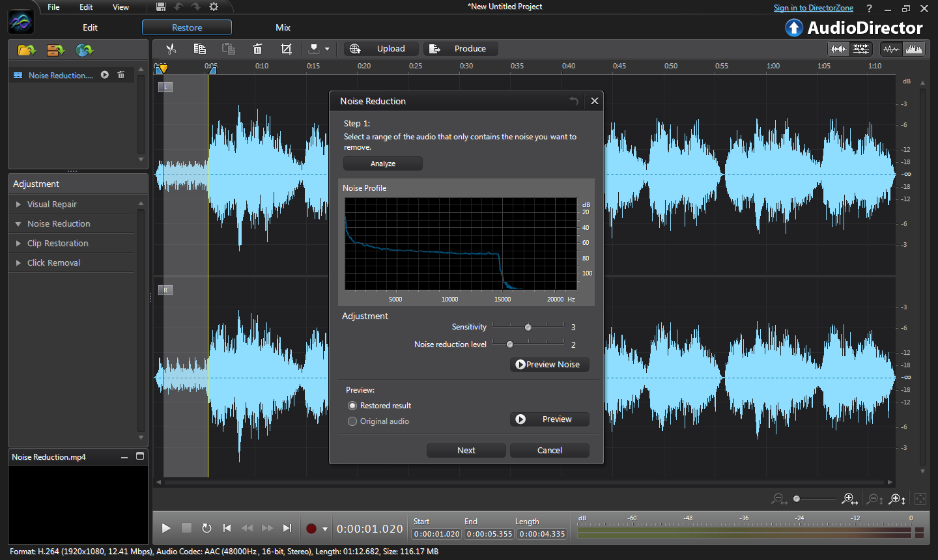Switch to waveform channel view icon

coord(838,49)
